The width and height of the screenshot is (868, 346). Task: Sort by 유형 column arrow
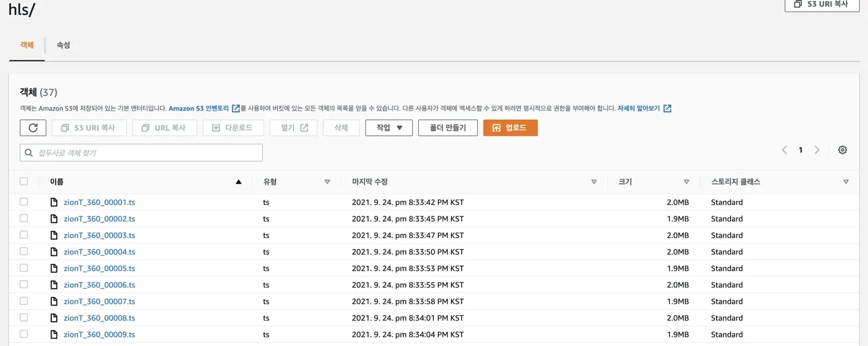[327, 182]
